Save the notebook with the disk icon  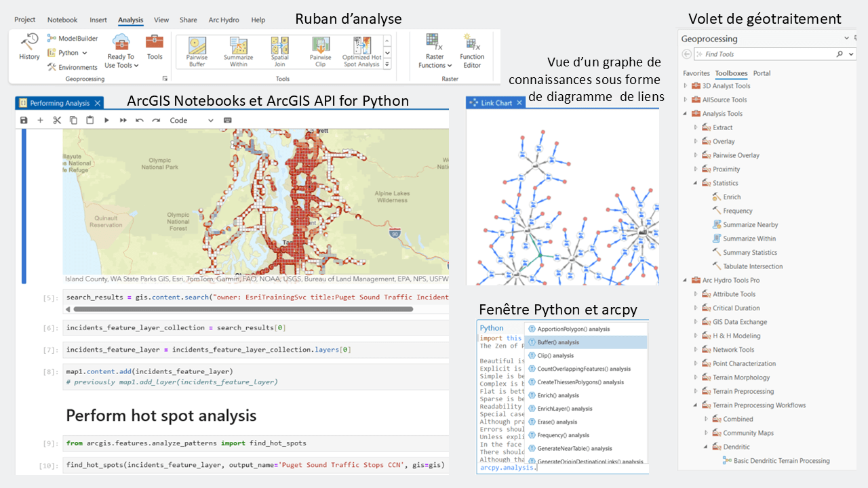pyautogui.click(x=24, y=120)
